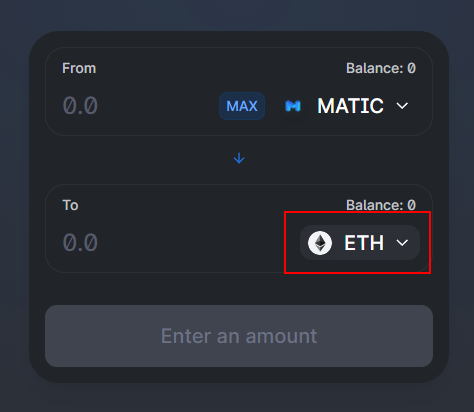This screenshot has width=474, height=412.
Task: Click the From balance text
Action: pos(381,68)
